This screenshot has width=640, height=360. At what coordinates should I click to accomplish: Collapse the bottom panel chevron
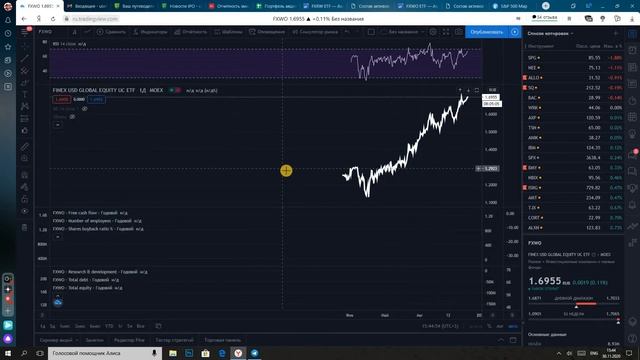pyautogui.click(x=500, y=340)
